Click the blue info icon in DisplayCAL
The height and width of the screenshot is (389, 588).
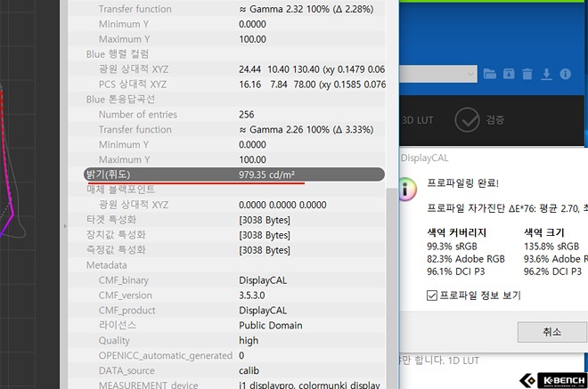565,74
